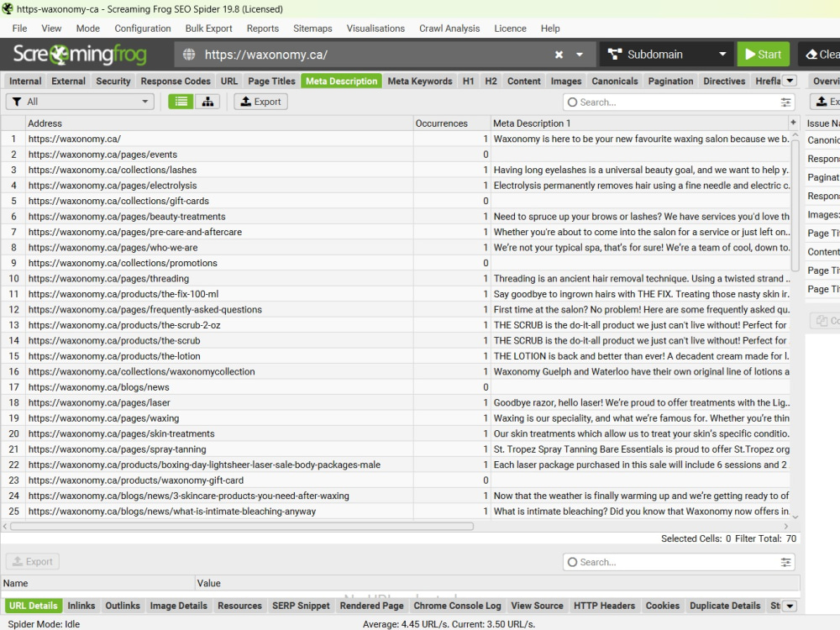Select the https://waxonomy.ca/pages/threading row
The width and height of the screenshot is (840, 630).
pyautogui.click(x=396, y=279)
